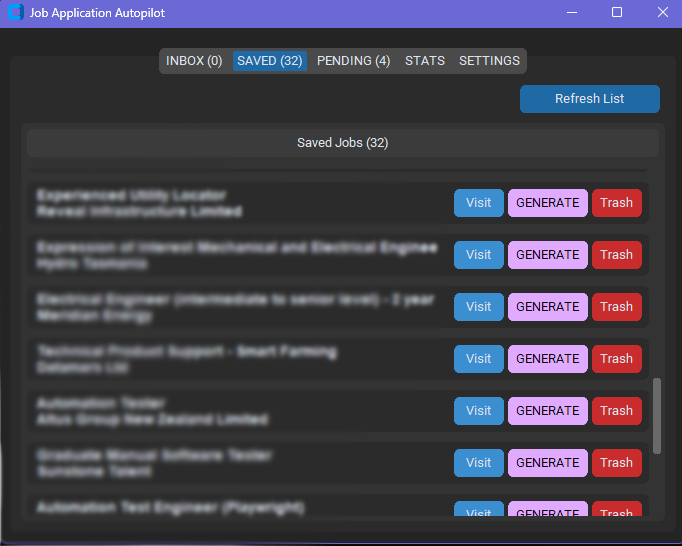Select the SAVED (32) tab
This screenshot has width=682, height=546.
pos(270,61)
